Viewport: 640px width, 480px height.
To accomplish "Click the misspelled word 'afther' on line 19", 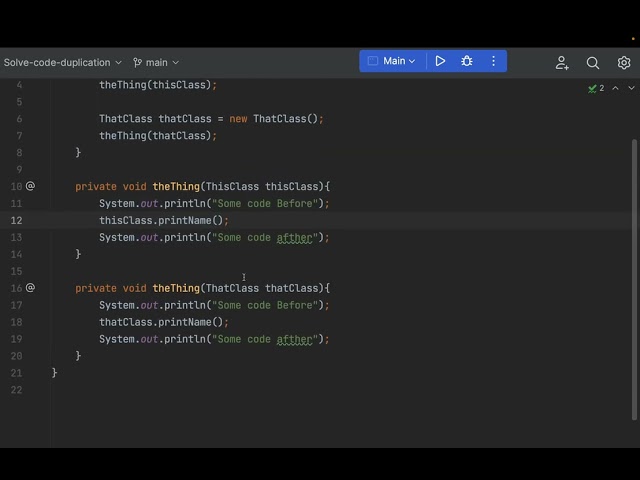I will coord(295,339).
